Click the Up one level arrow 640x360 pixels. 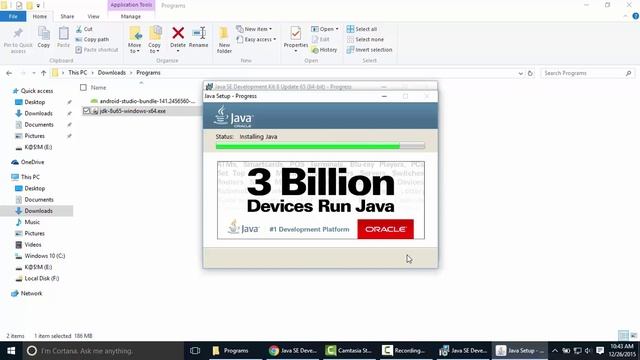[43, 73]
